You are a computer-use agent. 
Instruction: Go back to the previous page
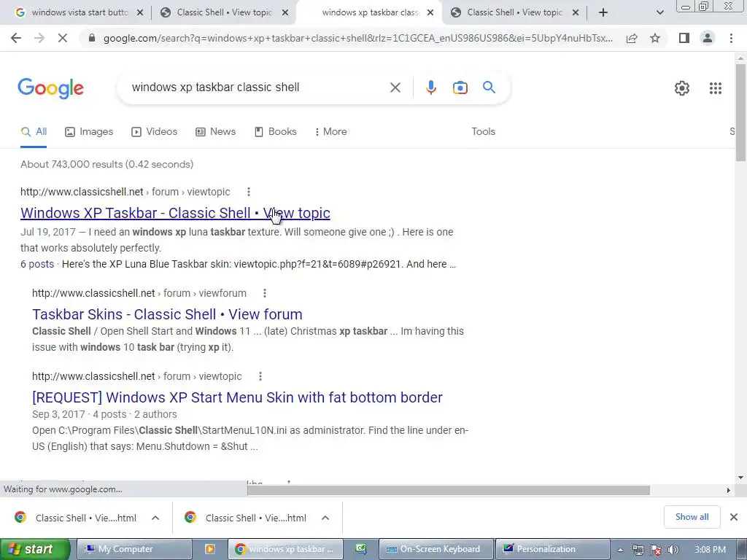16,38
